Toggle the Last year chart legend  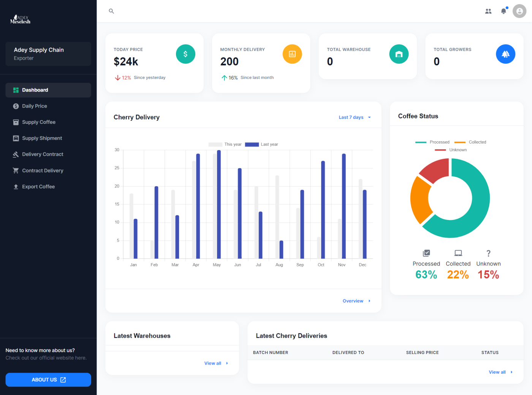(x=261, y=144)
